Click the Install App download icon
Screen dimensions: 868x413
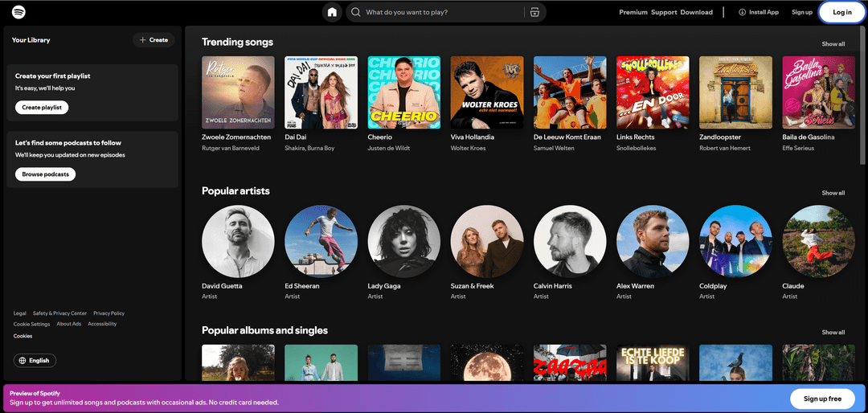coord(743,12)
